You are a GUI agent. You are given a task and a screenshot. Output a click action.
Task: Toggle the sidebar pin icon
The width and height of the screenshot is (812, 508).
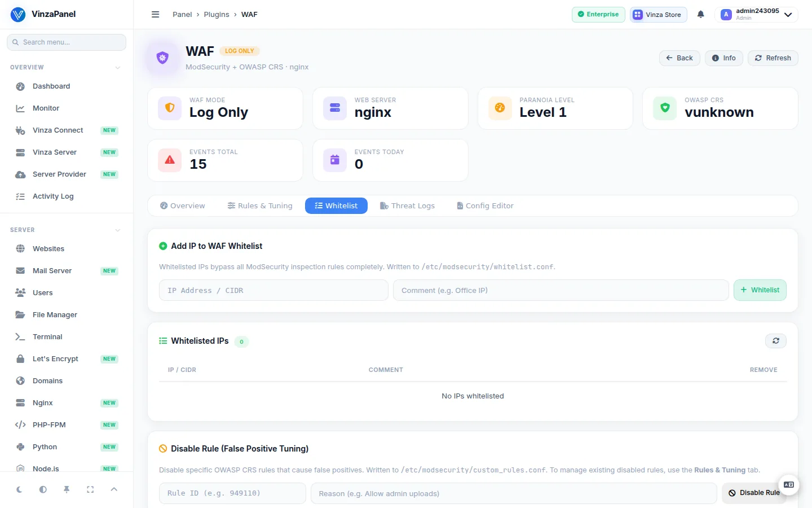67,490
